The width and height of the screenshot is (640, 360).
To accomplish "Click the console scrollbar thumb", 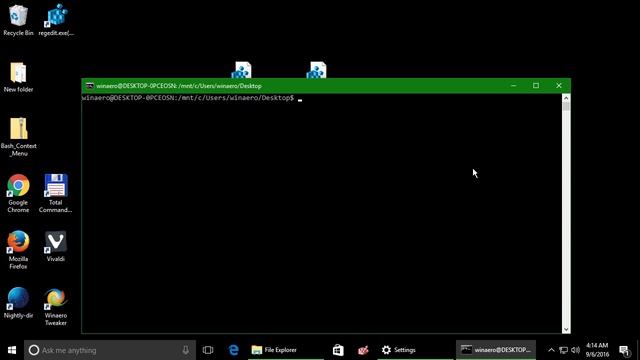I will click(x=566, y=107).
